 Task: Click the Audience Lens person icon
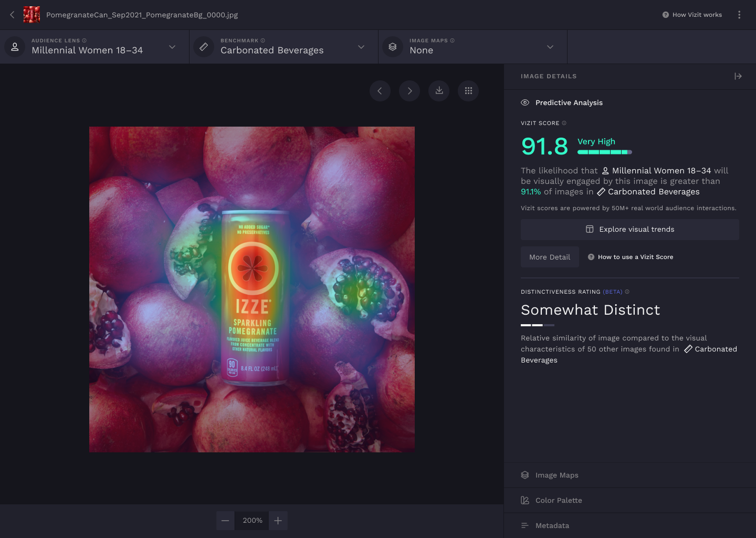pos(15,47)
